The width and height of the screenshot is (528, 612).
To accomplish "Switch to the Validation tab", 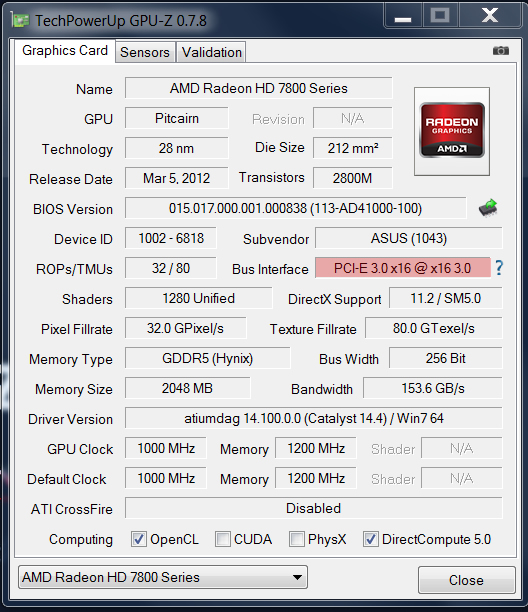I will click(212, 52).
